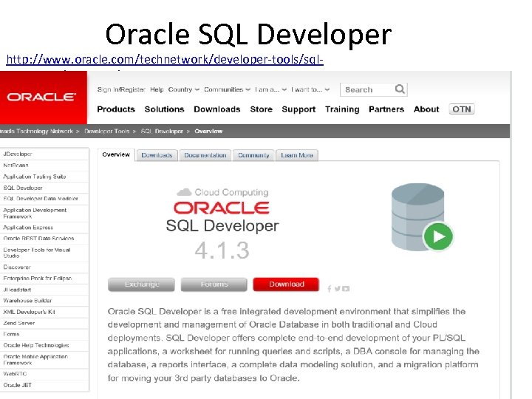Click the search magnifier icon
532x399 pixels.
(400, 89)
